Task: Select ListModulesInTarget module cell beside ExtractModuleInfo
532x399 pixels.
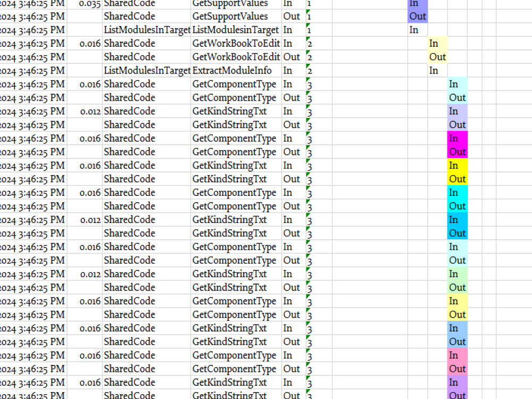Action: tap(147, 71)
